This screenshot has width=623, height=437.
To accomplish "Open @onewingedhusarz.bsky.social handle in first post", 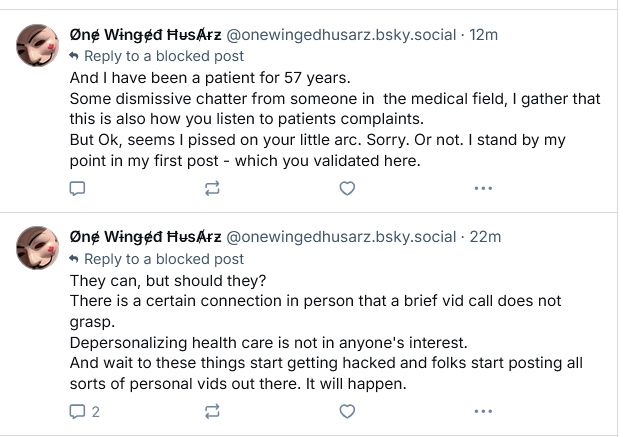I will tap(342, 35).
